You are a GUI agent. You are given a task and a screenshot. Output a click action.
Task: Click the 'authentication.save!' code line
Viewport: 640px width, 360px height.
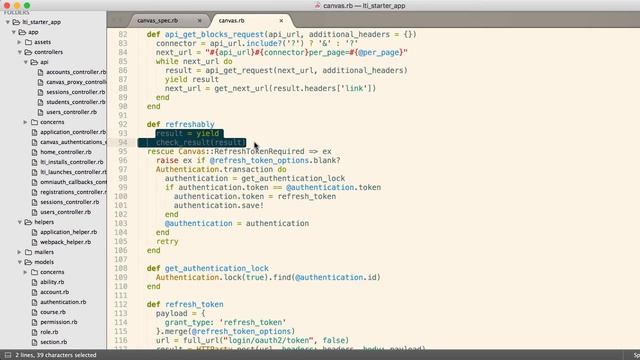click(219, 205)
